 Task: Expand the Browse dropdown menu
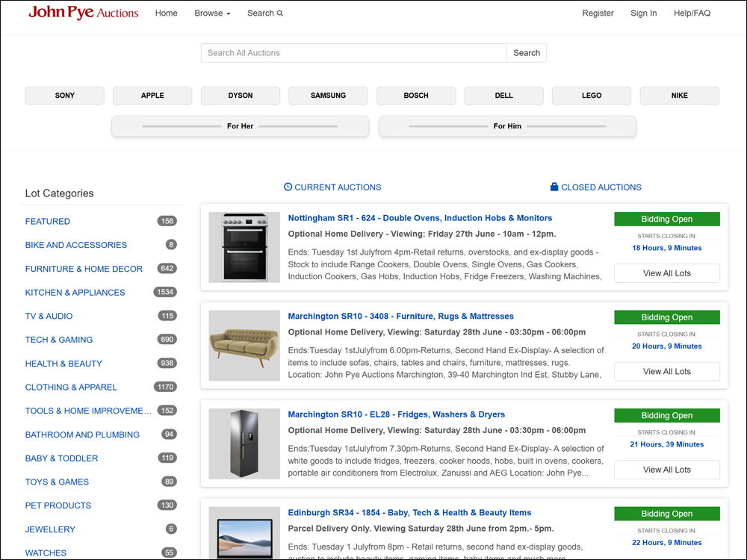point(212,13)
